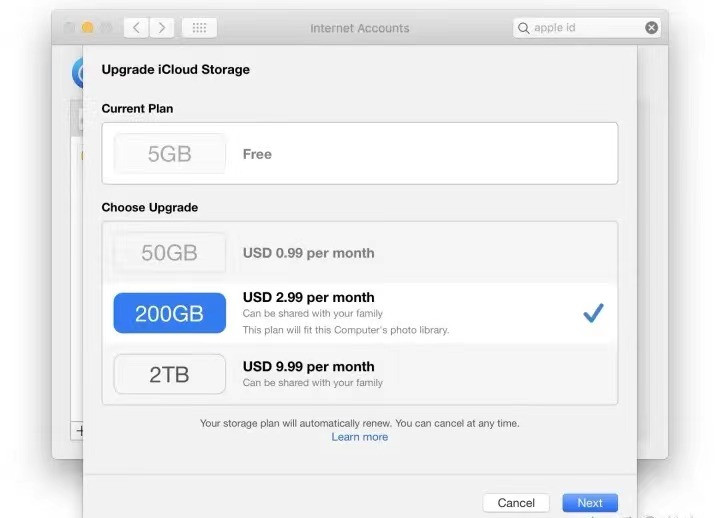Go back with the left chevron button
The width and height of the screenshot is (720, 518).
point(136,28)
